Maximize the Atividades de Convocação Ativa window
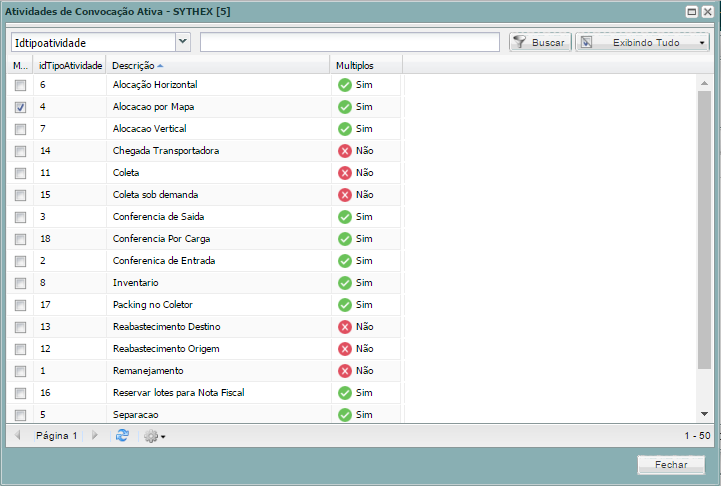This screenshot has width=721, height=486. (692, 12)
